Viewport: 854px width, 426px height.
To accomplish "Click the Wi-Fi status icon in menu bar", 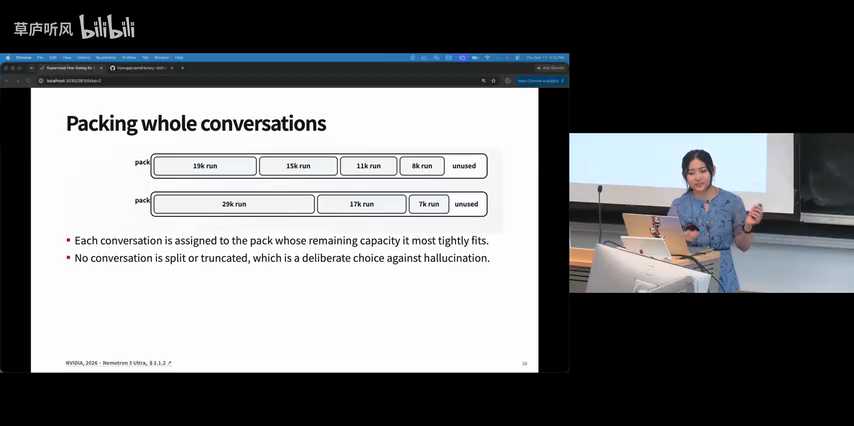I will pos(487,57).
